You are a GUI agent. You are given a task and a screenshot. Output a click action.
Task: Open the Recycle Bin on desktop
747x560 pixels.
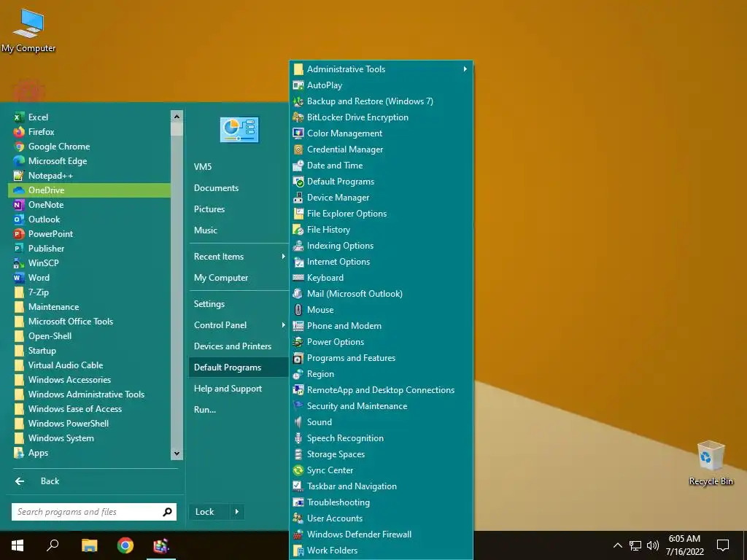coord(711,463)
